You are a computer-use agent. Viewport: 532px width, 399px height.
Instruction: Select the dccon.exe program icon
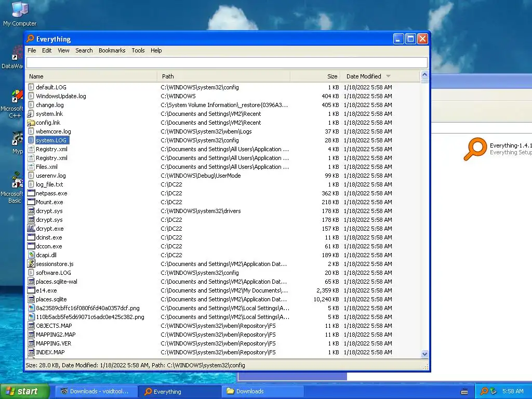31,246
